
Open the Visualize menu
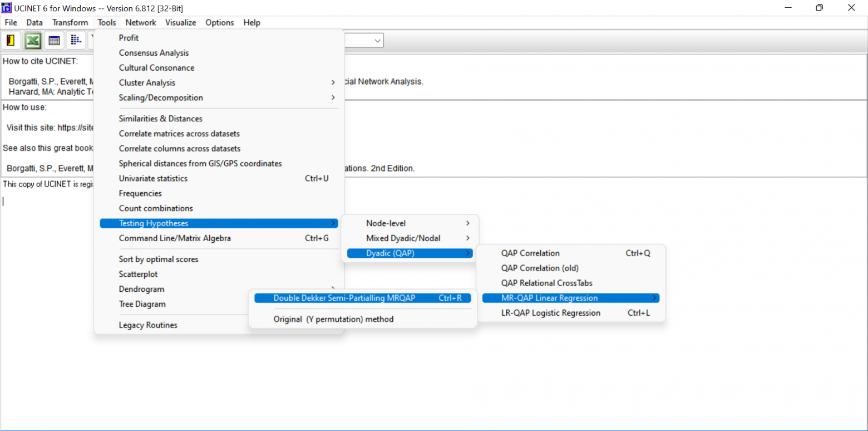point(181,23)
